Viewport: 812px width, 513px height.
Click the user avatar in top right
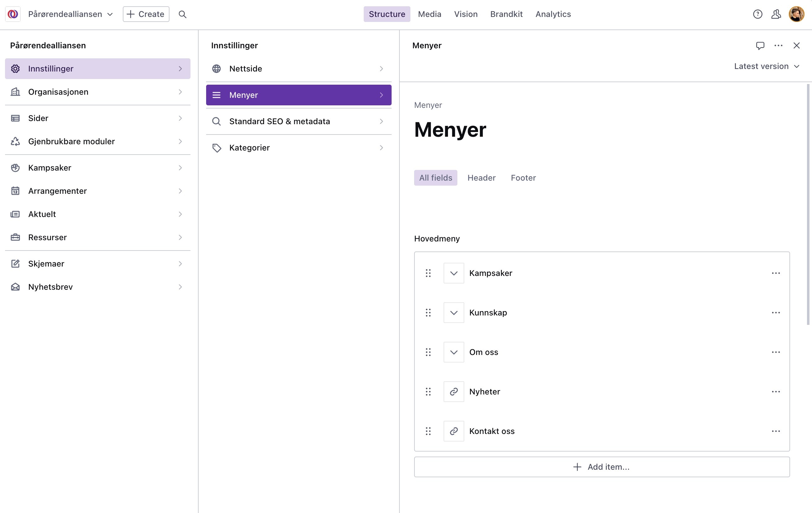[796, 14]
